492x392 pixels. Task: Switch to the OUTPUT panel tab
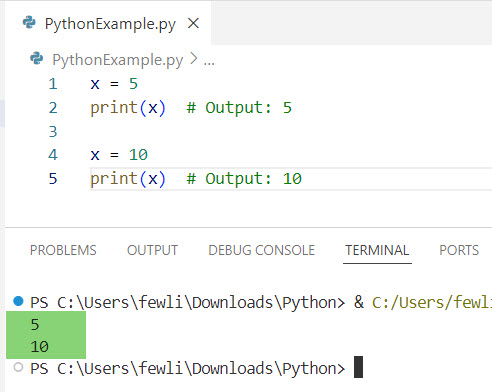[x=152, y=250]
